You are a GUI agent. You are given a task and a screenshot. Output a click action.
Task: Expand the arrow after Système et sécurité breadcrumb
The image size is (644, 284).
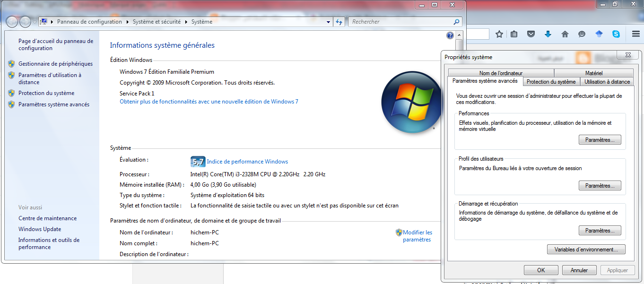[186, 22]
